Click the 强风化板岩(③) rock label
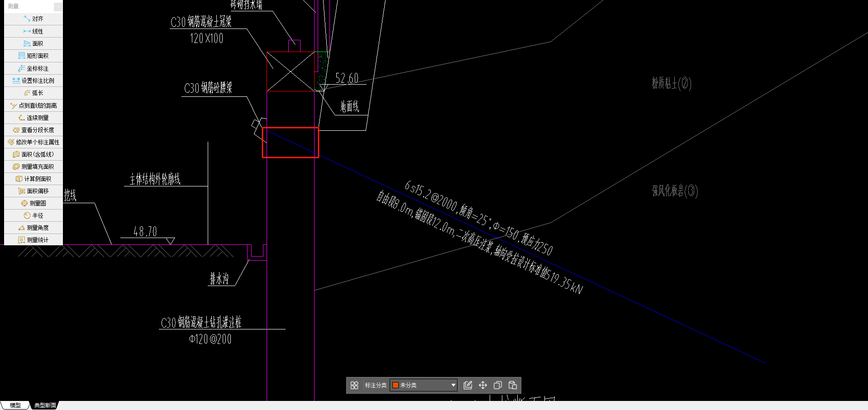This screenshot has width=868, height=410. tap(675, 191)
